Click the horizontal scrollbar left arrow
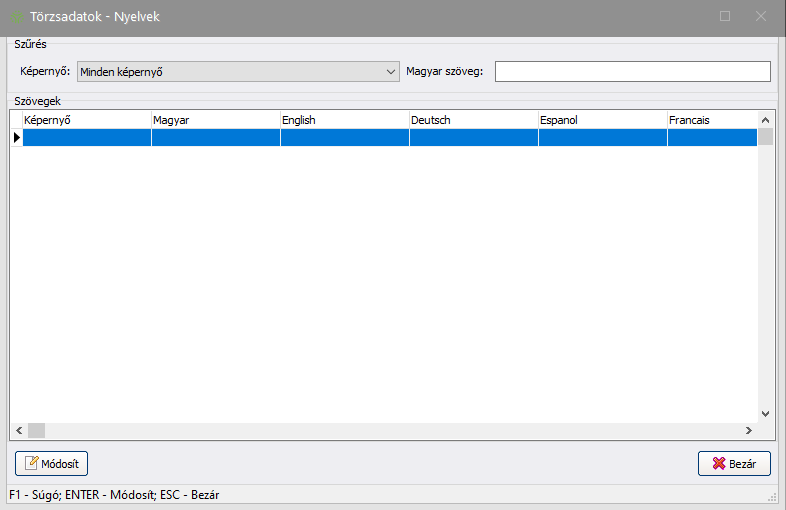786x510 pixels. coord(18,430)
